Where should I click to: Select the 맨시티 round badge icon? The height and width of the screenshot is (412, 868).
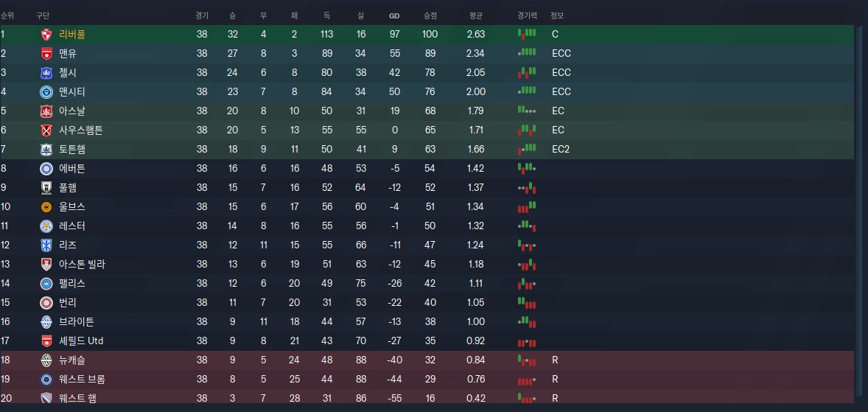(46, 92)
